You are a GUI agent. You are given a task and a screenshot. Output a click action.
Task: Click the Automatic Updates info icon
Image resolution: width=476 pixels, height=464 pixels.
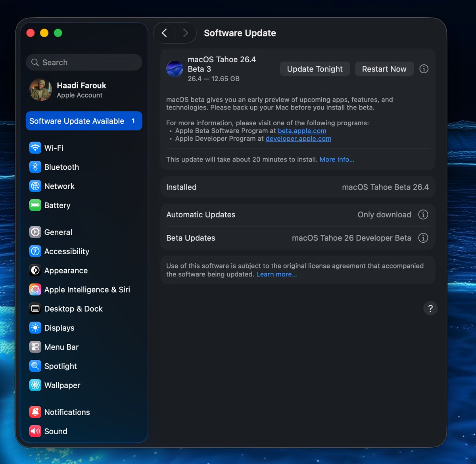(423, 215)
